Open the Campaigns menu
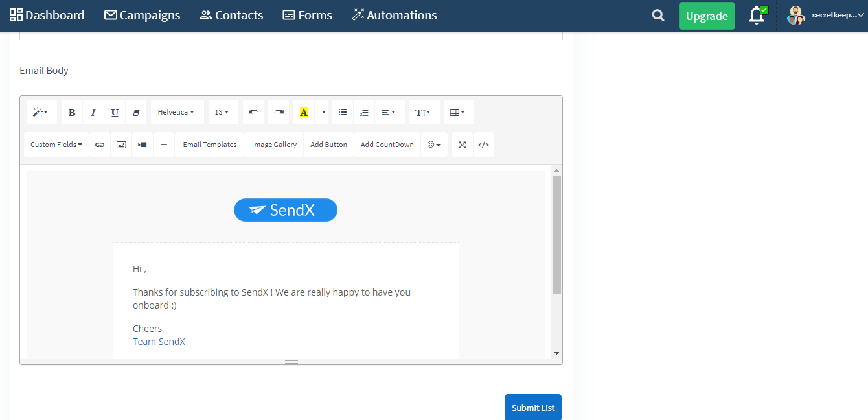The height and width of the screenshot is (420, 868). pyautogui.click(x=142, y=15)
